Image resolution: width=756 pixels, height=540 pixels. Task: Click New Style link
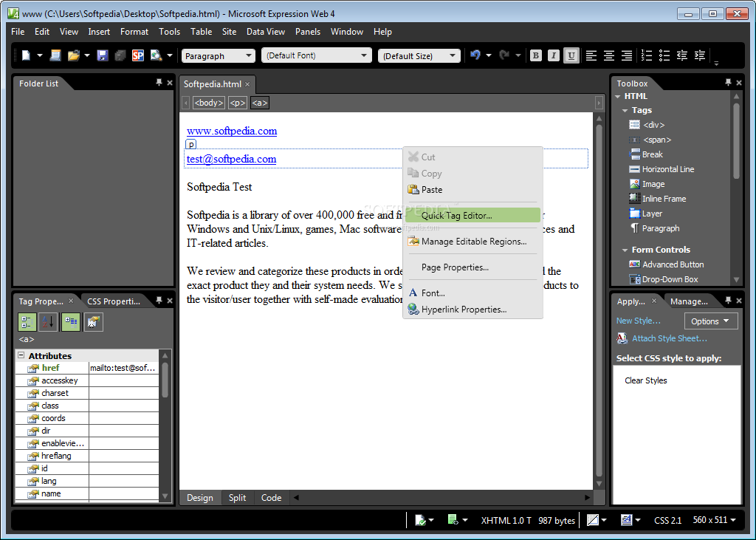pos(639,321)
